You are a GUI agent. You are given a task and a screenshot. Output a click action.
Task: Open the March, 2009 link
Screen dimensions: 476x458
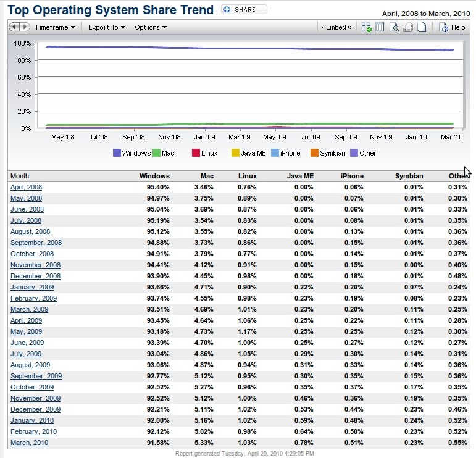(x=29, y=310)
